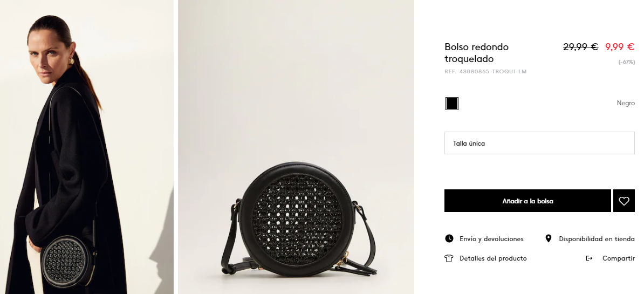This screenshot has width=644, height=294.
Task: Open the model photo wearing the bag
Action: [x=87, y=147]
